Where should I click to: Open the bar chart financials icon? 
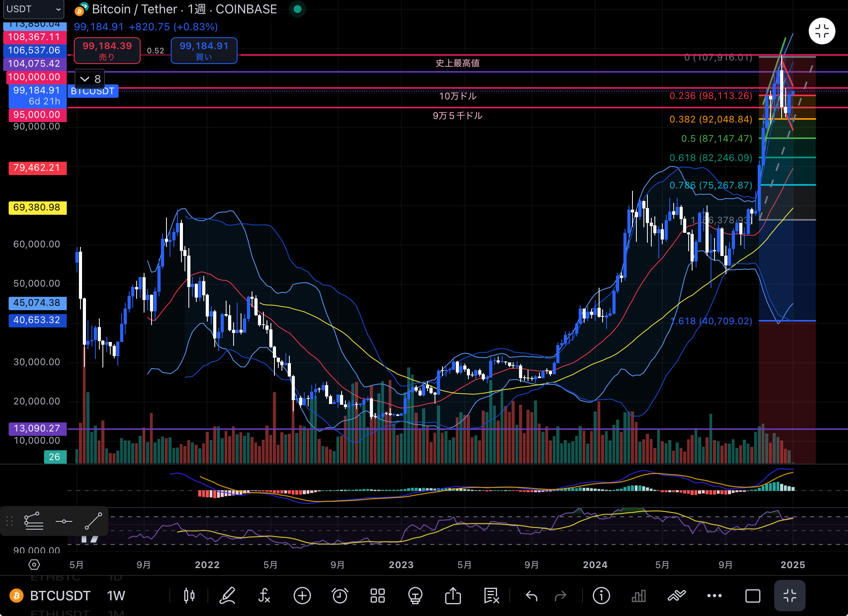point(639,596)
